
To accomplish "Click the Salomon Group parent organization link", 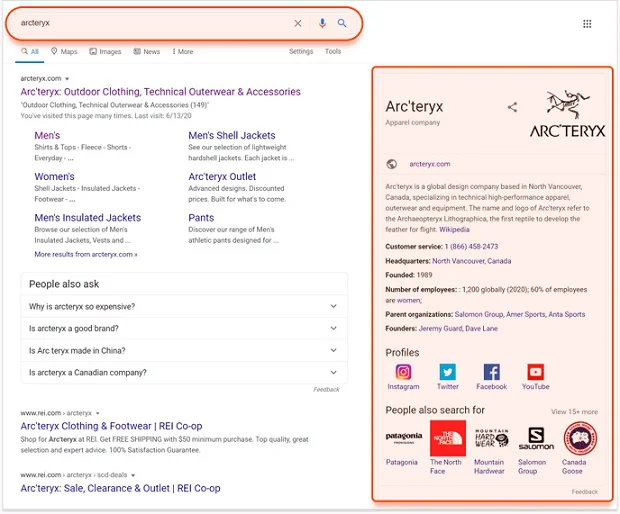I will (479, 314).
